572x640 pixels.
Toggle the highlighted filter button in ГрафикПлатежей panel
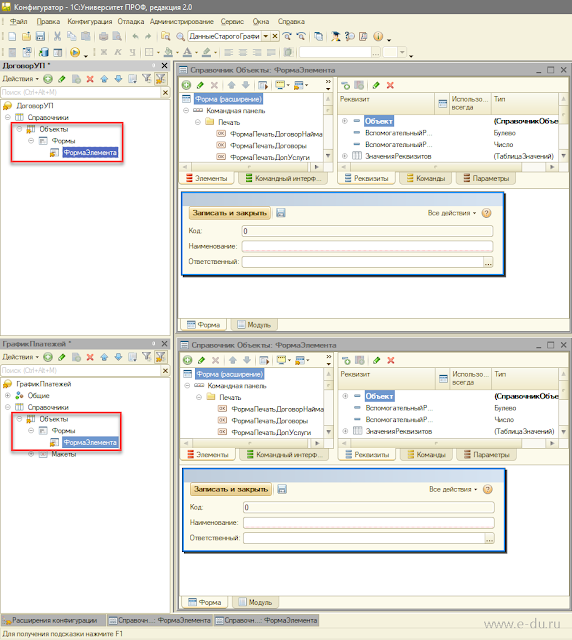coord(160,357)
